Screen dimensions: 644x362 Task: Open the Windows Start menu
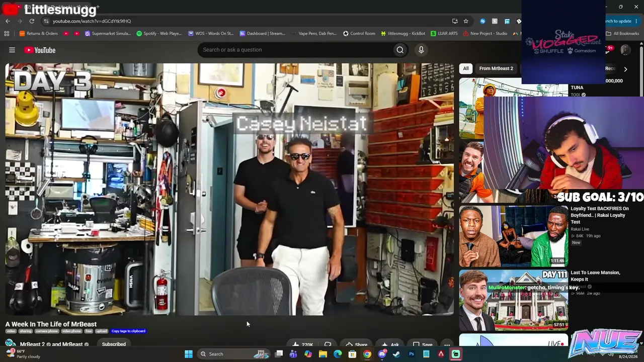[x=189, y=354]
